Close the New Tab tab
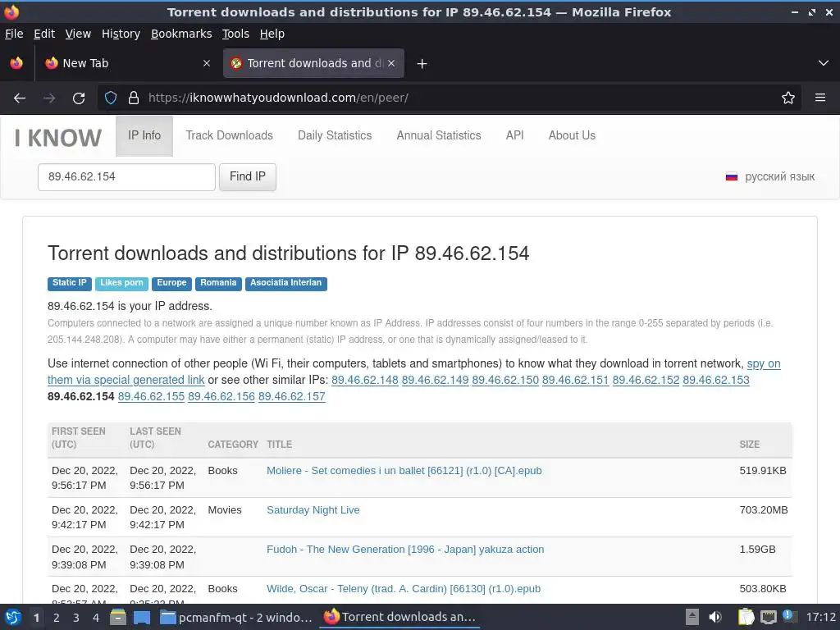840x630 pixels. click(207, 63)
